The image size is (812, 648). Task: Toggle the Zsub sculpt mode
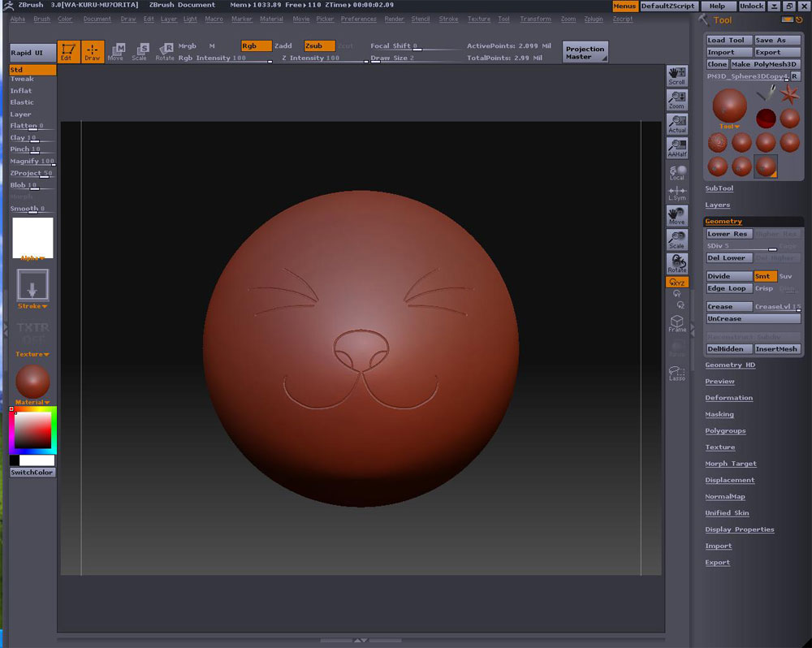pos(319,46)
